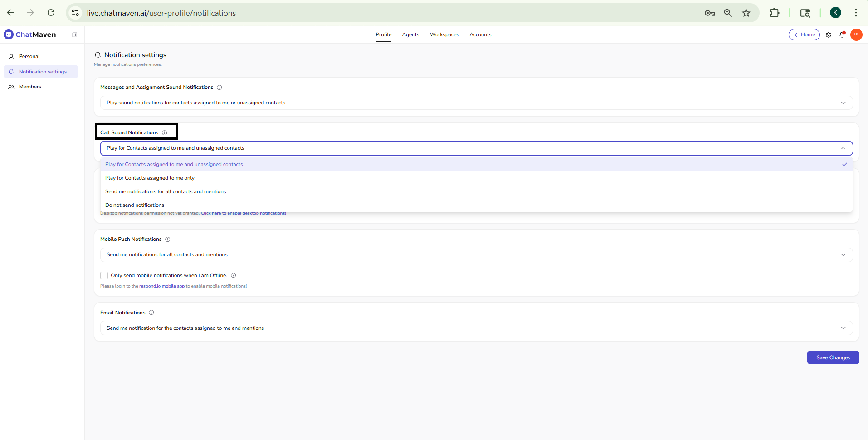Go to Members in the sidebar
Viewport: 868px width, 440px height.
(x=30, y=87)
